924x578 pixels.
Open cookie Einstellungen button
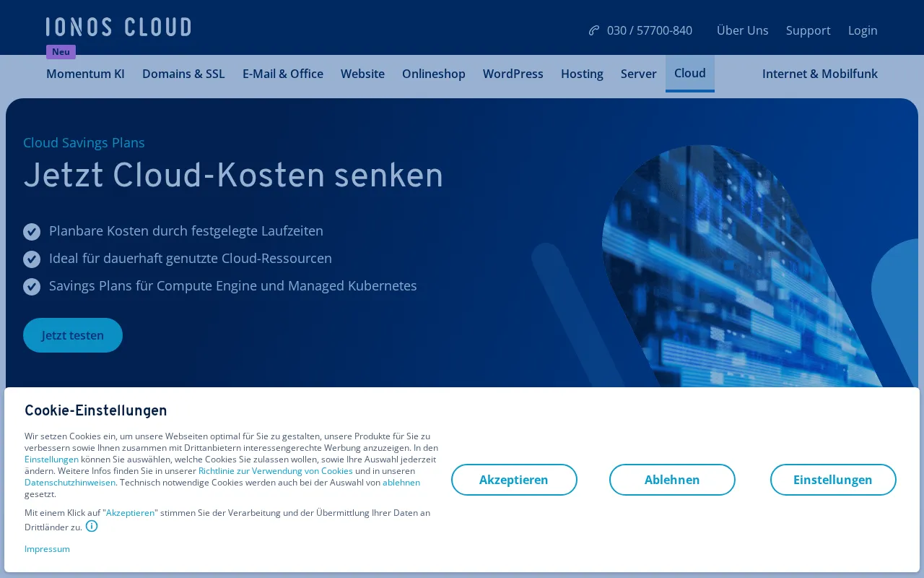pos(833,480)
